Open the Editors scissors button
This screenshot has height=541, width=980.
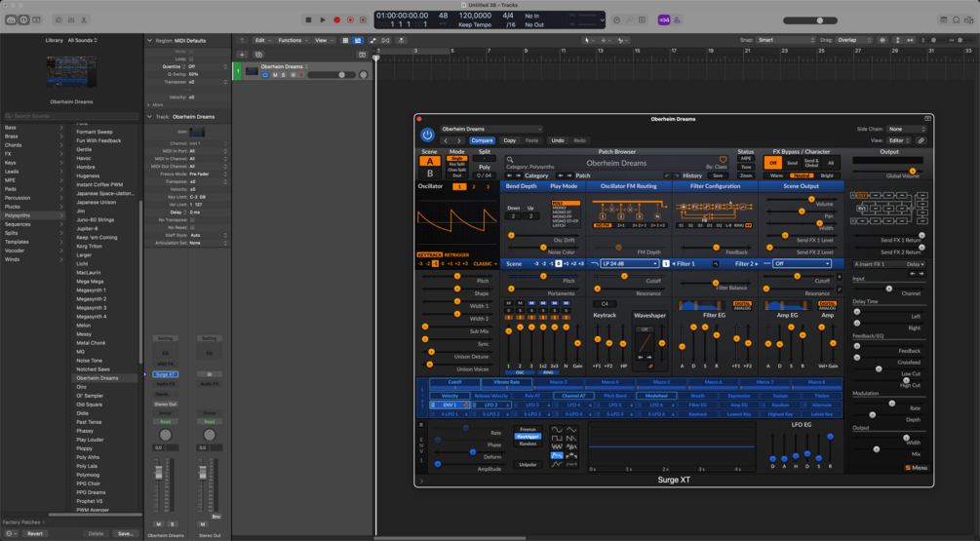(84, 20)
